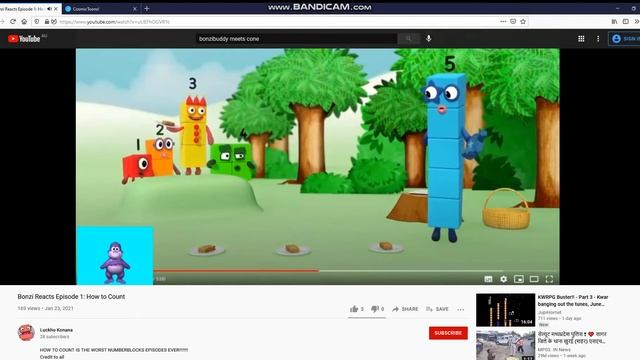Screen dimensions: 640x360
Task: Toggle the browser sidebar icon
Action: tap(626, 22)
